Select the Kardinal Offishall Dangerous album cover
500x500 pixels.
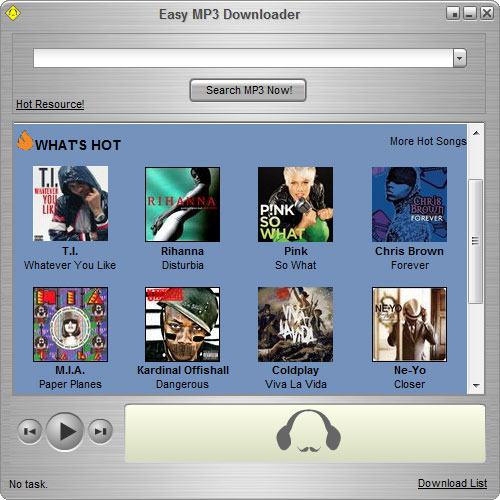(183, 324)
